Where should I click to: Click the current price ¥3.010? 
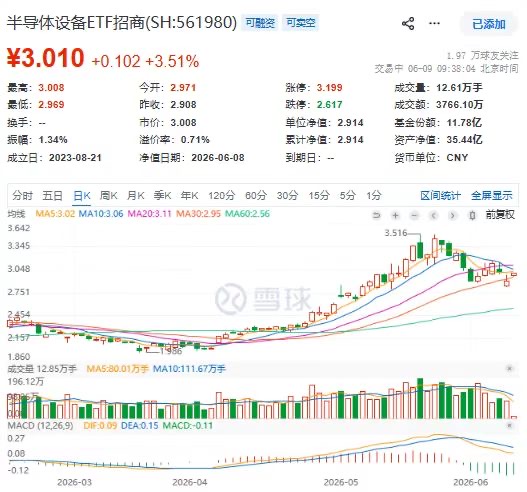(45, 58)
